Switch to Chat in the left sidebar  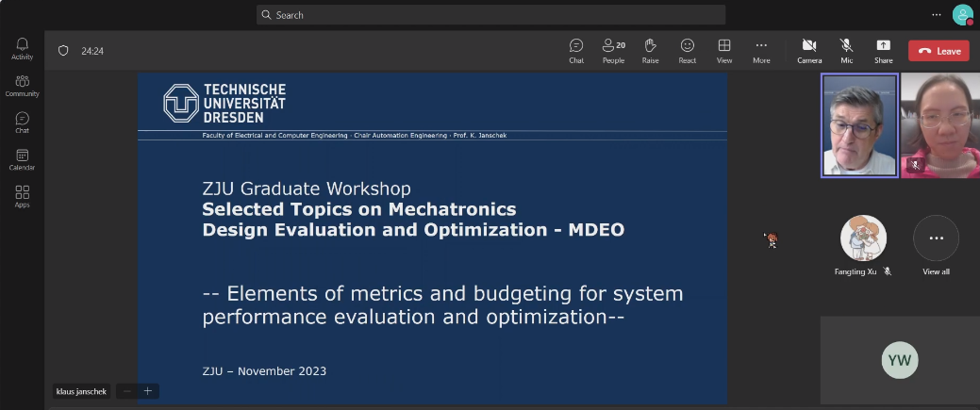click(23, 123)
